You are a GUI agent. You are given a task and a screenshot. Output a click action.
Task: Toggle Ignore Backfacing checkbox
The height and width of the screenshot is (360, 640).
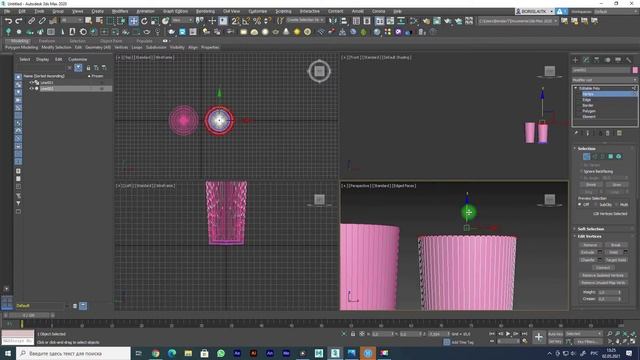tap(582, 171)
